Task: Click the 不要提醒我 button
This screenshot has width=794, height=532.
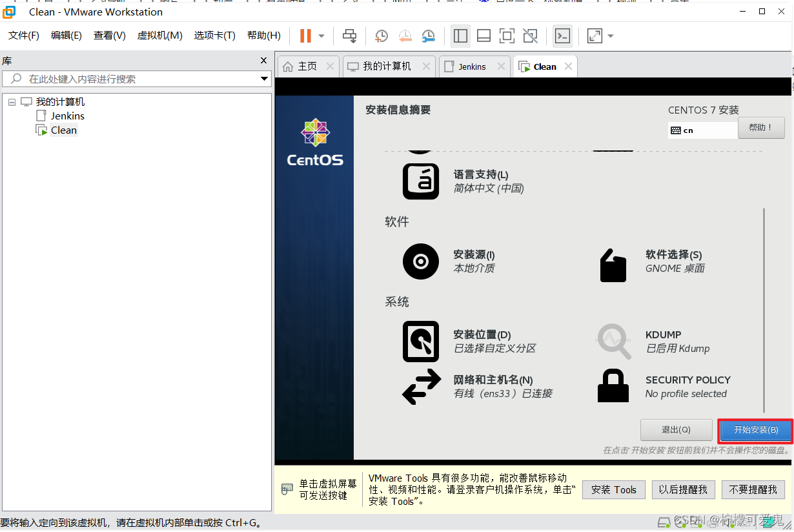Action: (x=753, y=490)
